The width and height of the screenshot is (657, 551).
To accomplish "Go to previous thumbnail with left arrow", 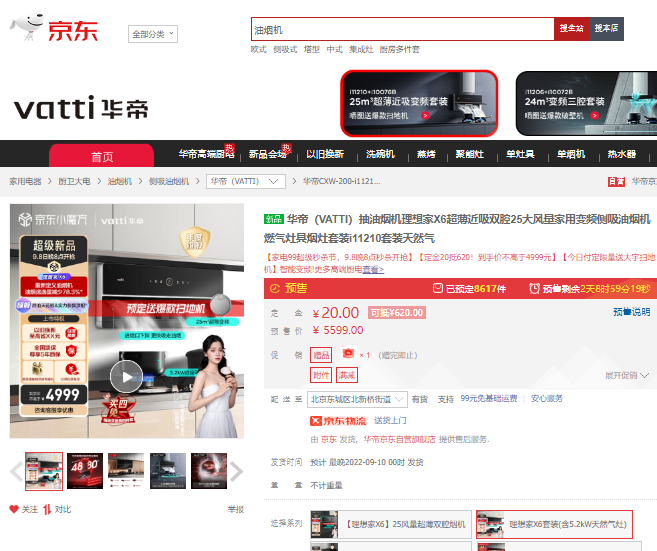I will (x=16, y=471).
